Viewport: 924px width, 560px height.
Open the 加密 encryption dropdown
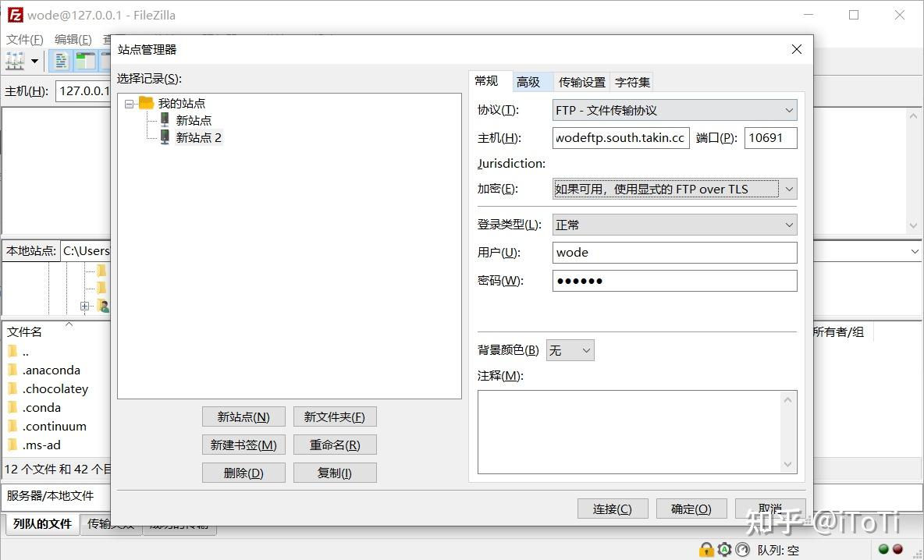(675, 189)
